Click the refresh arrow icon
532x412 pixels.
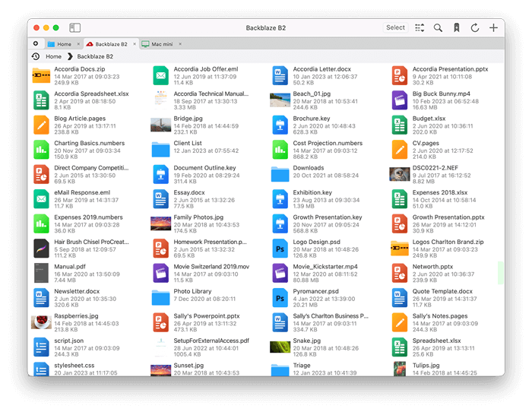(475, 28)
